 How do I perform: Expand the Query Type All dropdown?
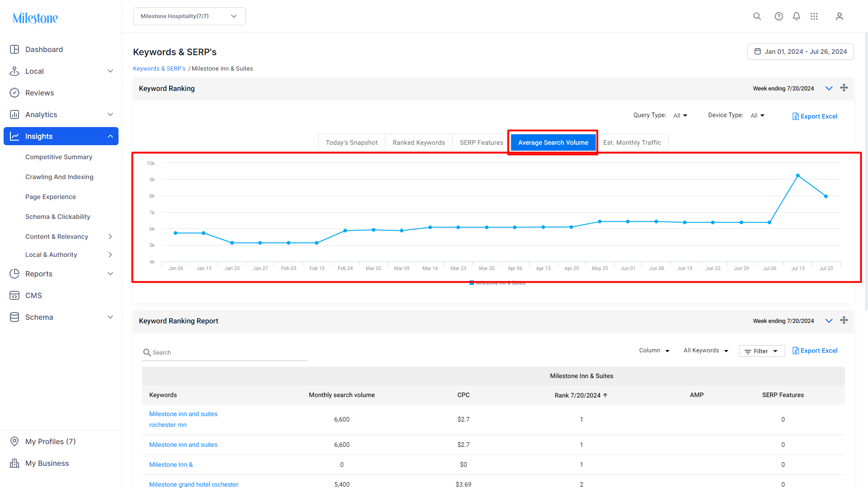tap(680, 116)
